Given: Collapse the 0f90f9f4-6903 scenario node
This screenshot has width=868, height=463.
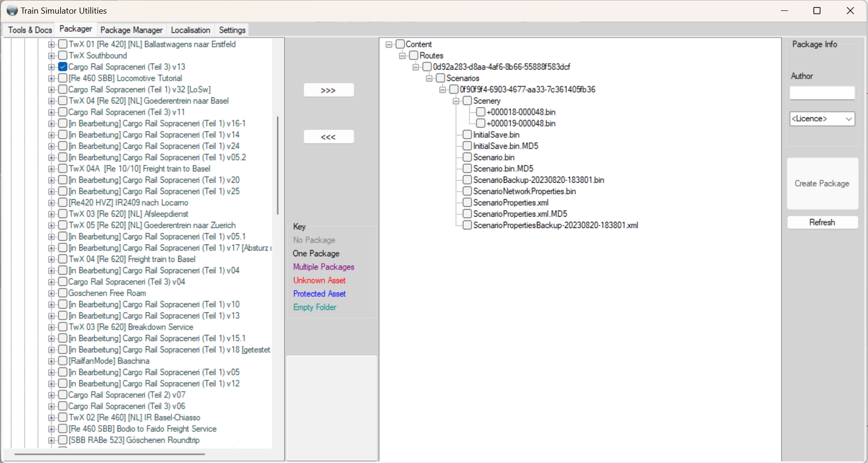Looking at the screenshot, I should 442,90.
